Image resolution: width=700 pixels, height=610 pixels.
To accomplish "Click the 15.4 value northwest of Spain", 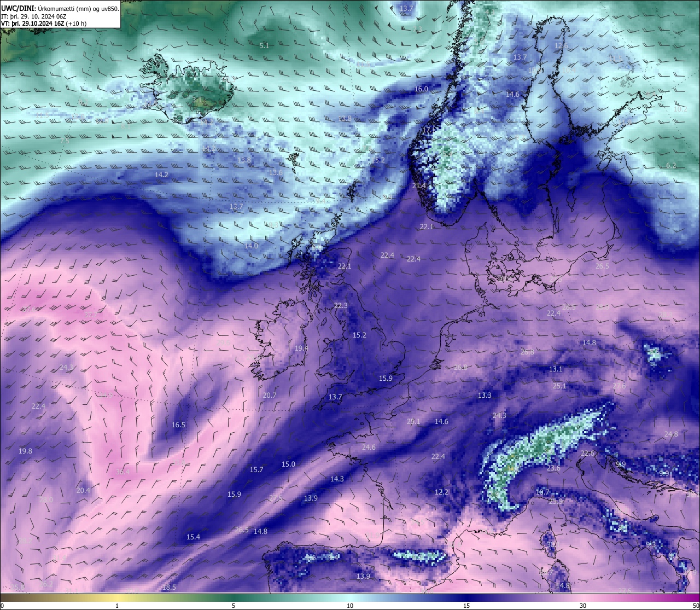I will (193, 537).
